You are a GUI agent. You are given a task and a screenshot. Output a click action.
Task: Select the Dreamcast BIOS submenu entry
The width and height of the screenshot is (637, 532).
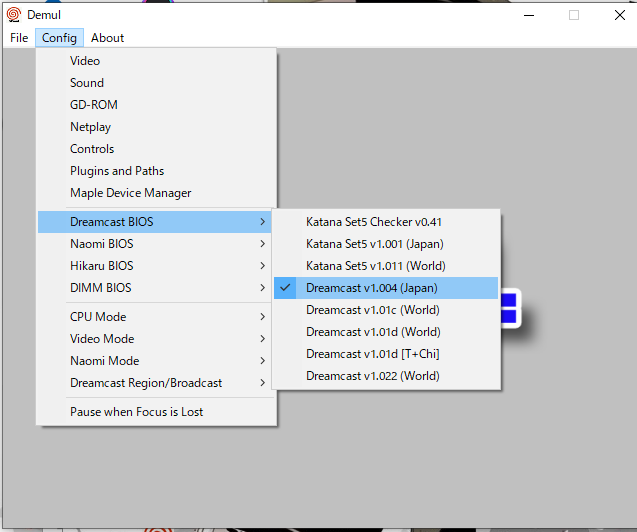154,222
